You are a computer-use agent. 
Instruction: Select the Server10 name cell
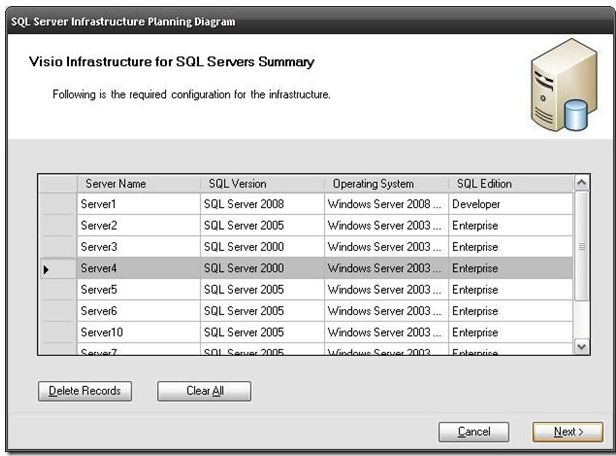point(138,333)
